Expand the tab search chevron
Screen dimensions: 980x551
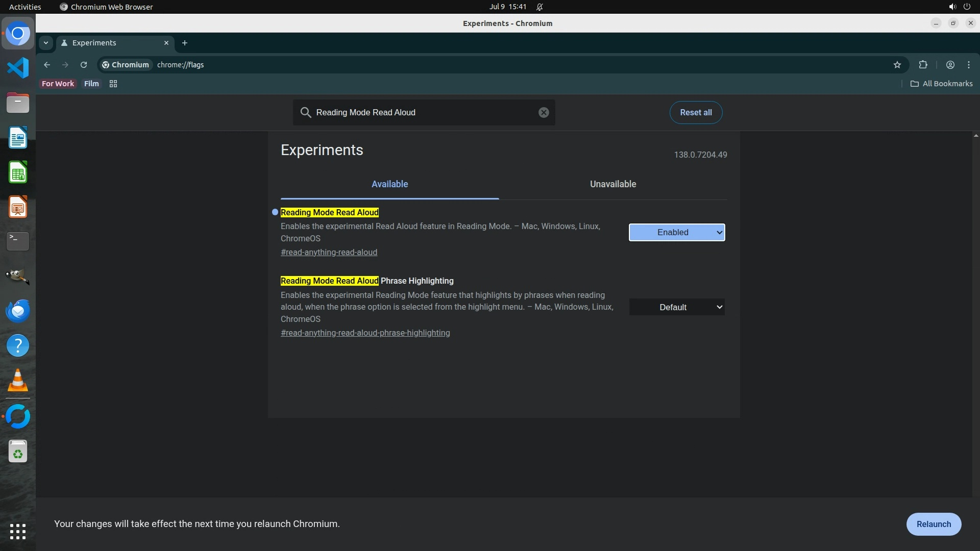pyautogui.click(x=46, y=43)
